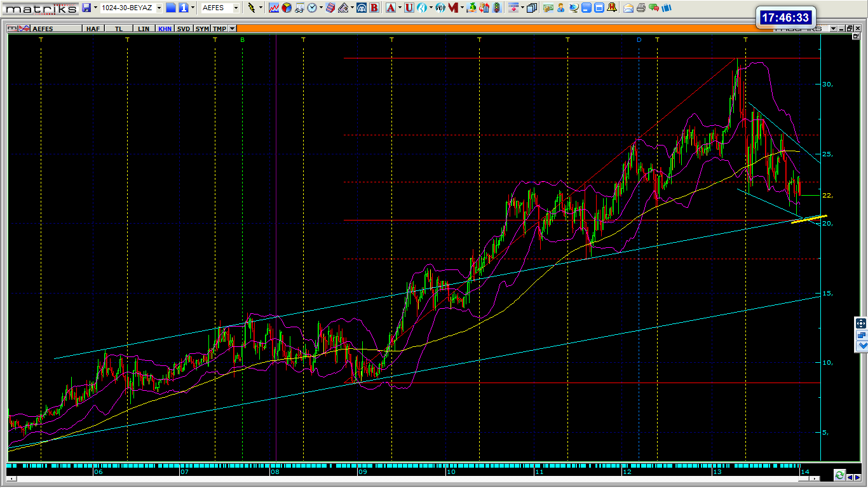Select the SVD tab in chart header
Image resolution: width=868 pixels, height=488 pixels.
(x=184, y=29)
